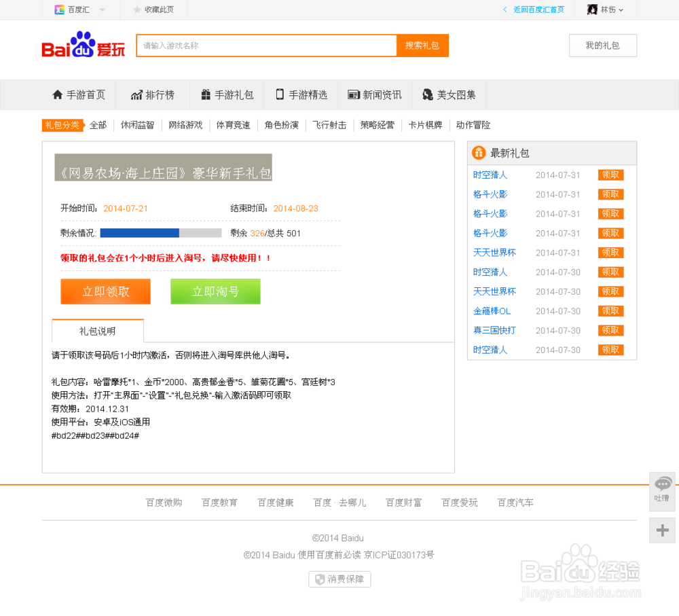Select the 动作冒险 category
Screen dimensions: 679x616
pos(473,125)
